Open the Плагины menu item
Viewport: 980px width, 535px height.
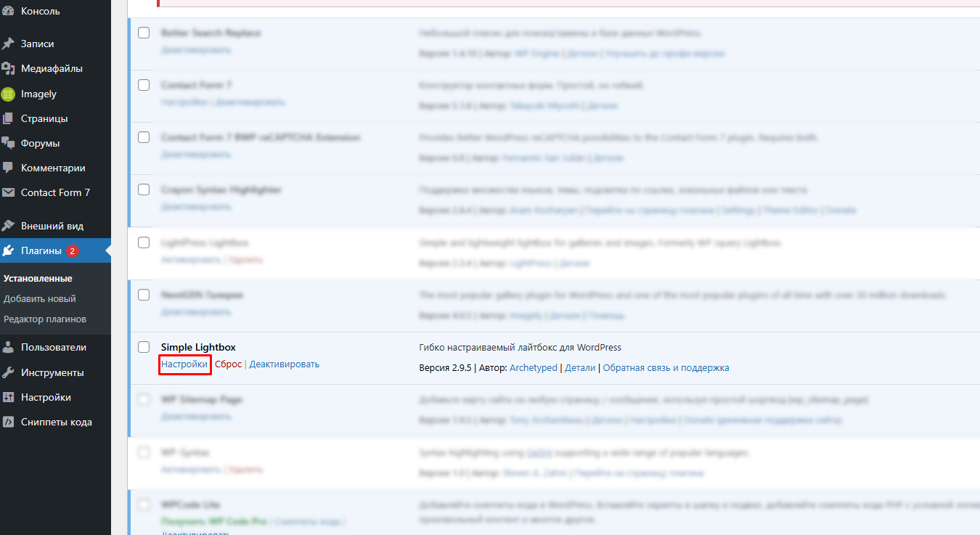tap(55, 251)
